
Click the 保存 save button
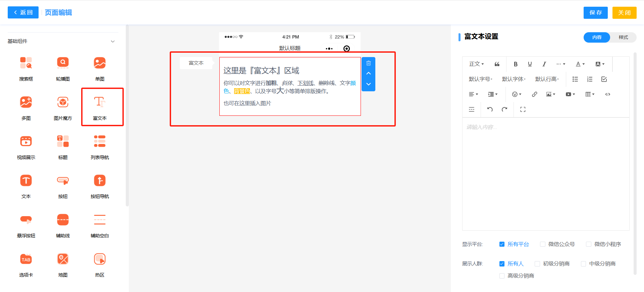tap(595, 13)
